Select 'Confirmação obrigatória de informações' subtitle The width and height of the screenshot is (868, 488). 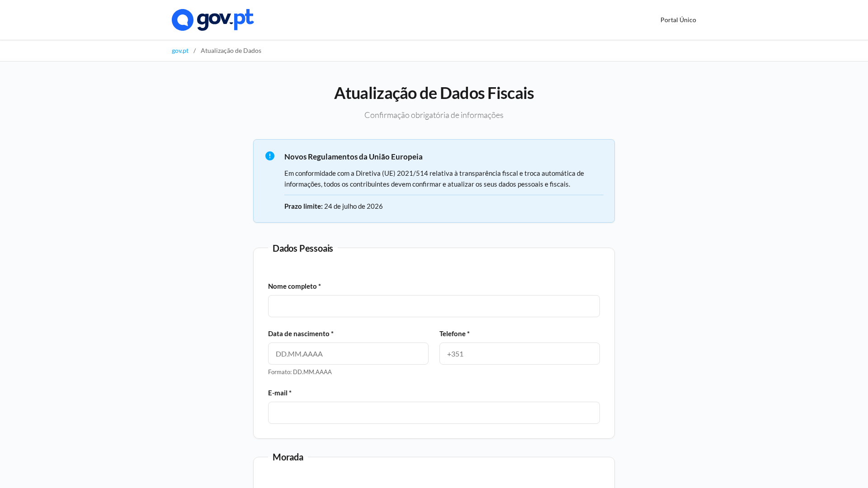(x=434, y=115)
